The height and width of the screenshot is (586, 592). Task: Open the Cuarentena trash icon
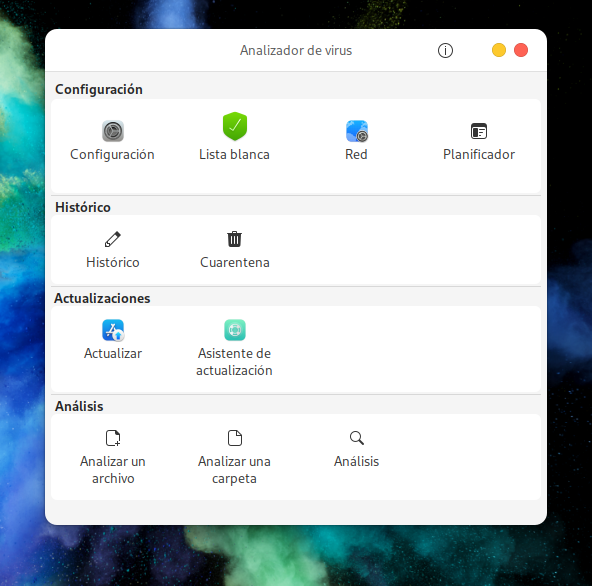coord(234,239)
